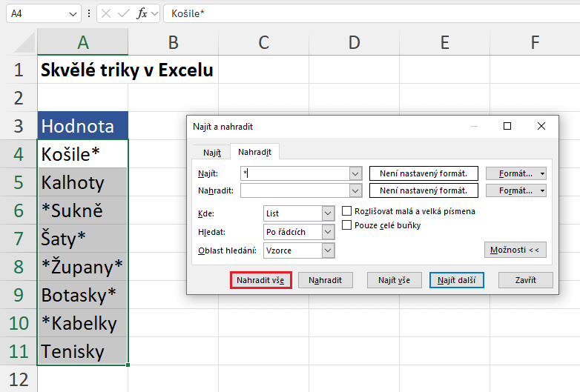Viewport: 580px width, 392px height.
Task: Open the Name Box dropdown arrow
Action: [x=73, y=13]
